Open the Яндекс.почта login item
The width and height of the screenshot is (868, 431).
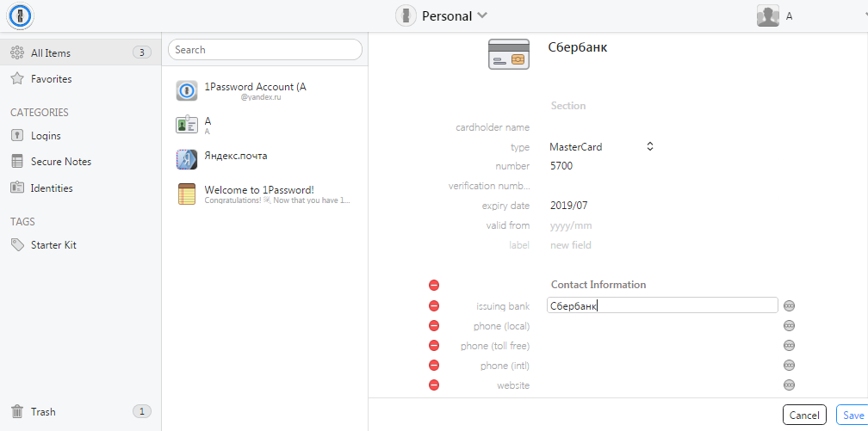pos(236,157)
